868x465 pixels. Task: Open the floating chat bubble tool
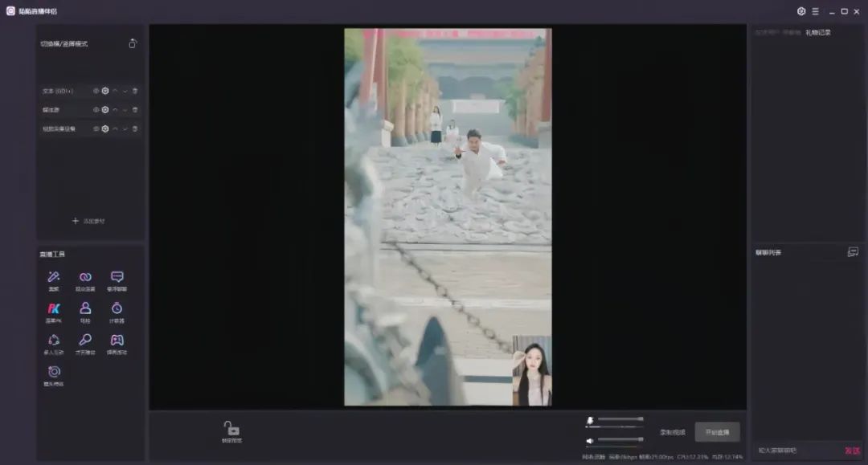click(x=117, y=277)
